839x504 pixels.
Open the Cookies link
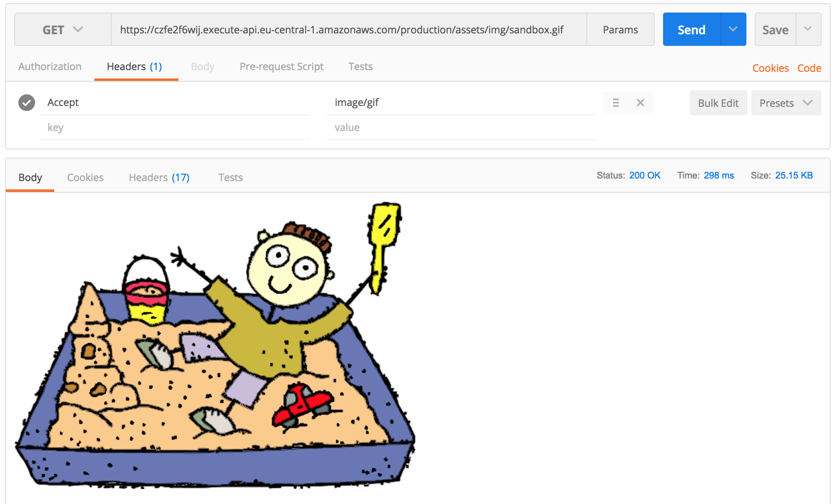(770, 68)
